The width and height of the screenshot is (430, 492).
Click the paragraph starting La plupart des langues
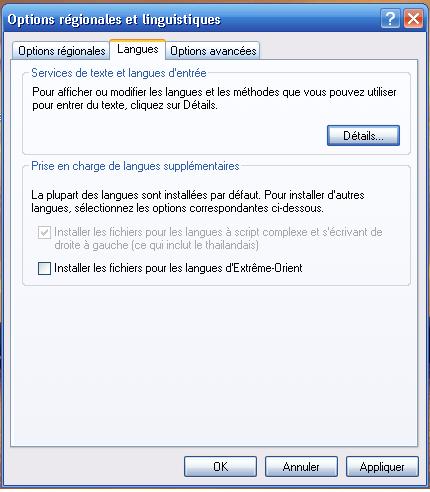[198, 201]
